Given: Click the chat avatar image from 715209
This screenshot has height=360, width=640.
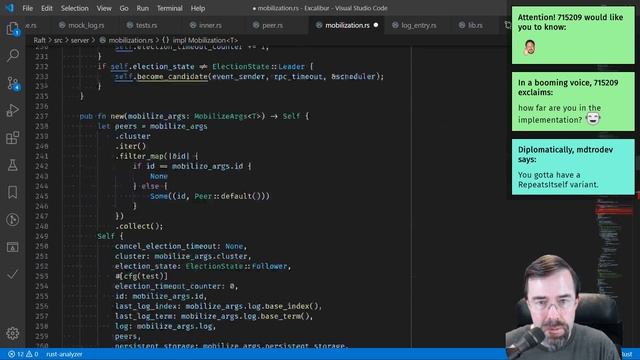Looking at the screenshot, I should click(529, 47).
